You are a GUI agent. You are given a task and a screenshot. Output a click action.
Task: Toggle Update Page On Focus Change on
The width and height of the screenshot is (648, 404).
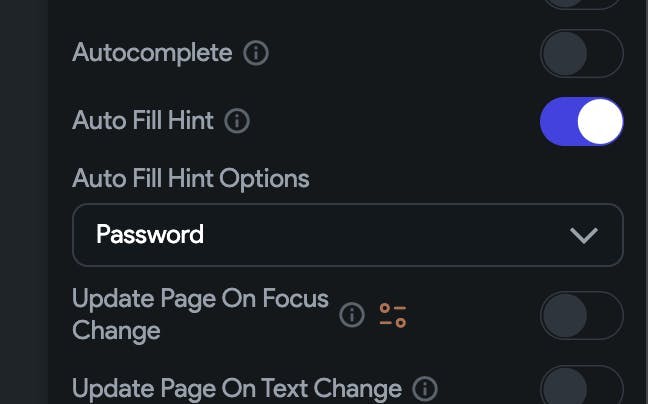pos(581,315)
